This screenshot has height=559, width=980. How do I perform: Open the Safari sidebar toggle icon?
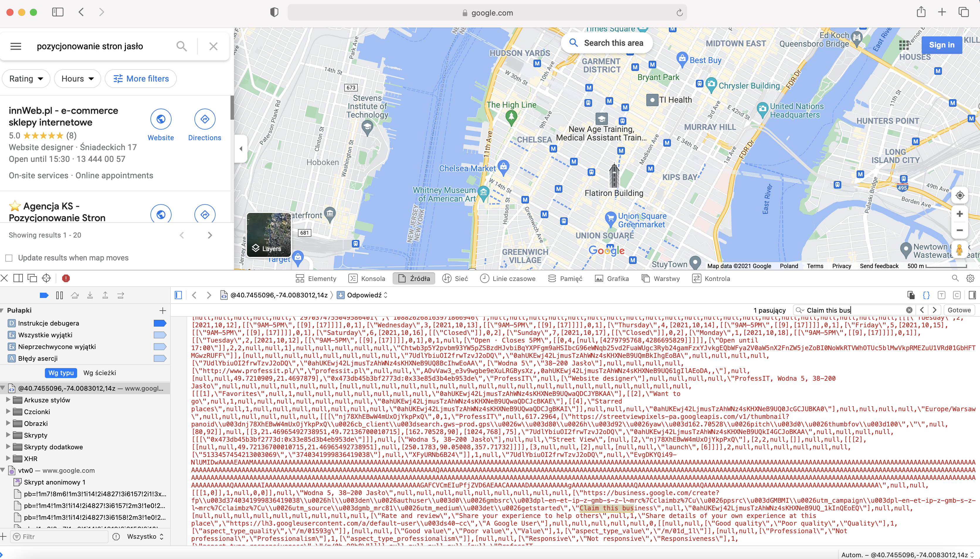tap(57, 12)
